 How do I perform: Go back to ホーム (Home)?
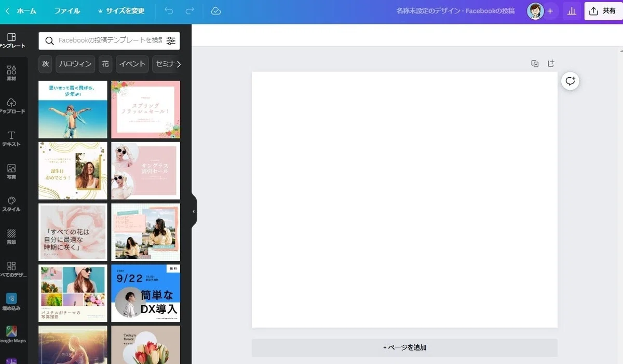(x=21, y=11)
